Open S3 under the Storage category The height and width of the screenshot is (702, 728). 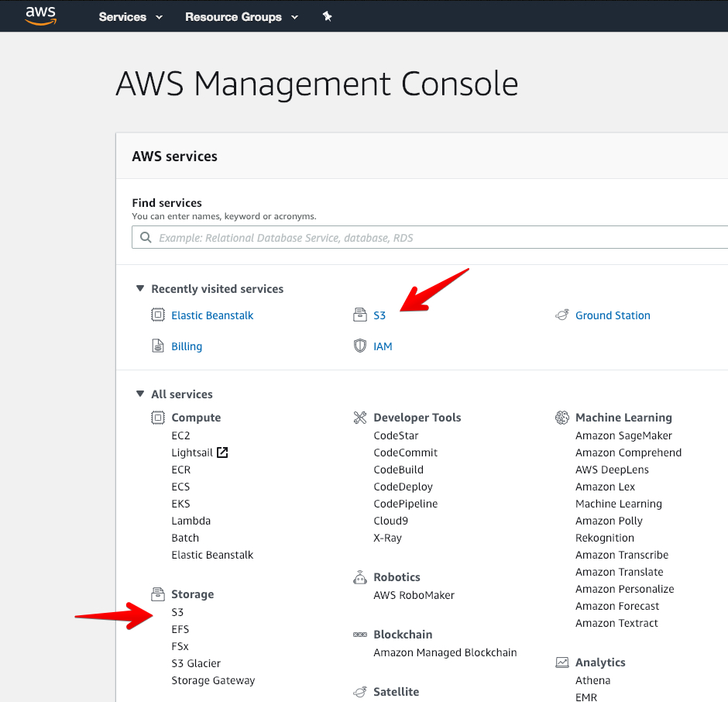tap(177, 612)
